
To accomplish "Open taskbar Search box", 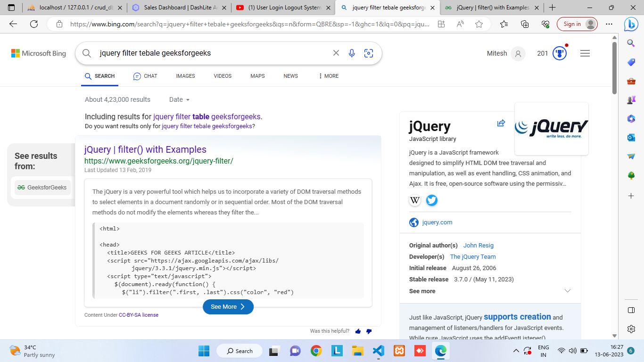I will point(239,351).
